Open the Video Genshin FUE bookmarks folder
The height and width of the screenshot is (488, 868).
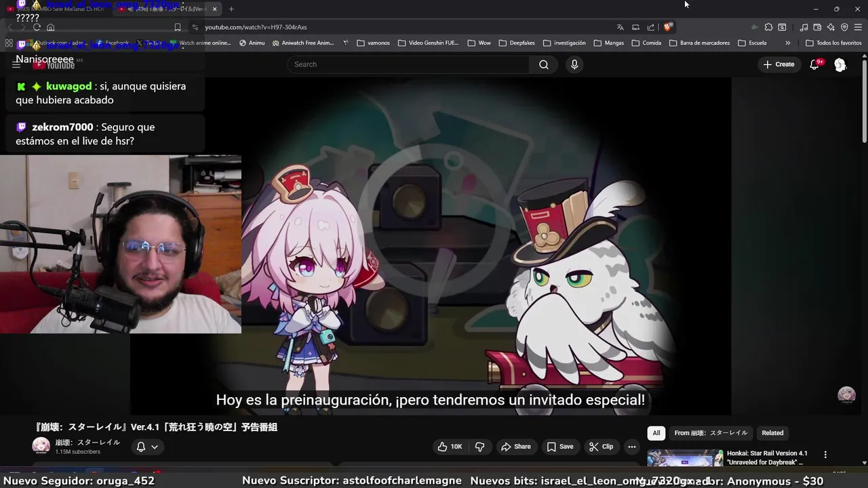tap(428, 43)
